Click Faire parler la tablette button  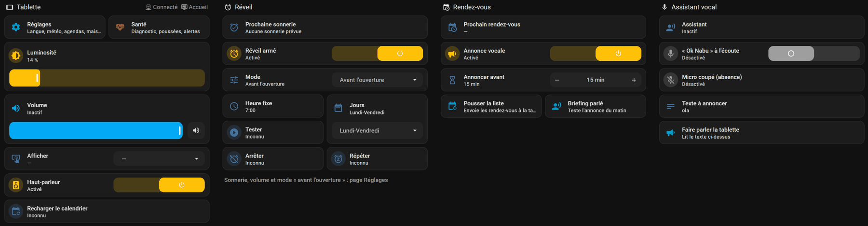pyautogui.click(x=761, y=132)
